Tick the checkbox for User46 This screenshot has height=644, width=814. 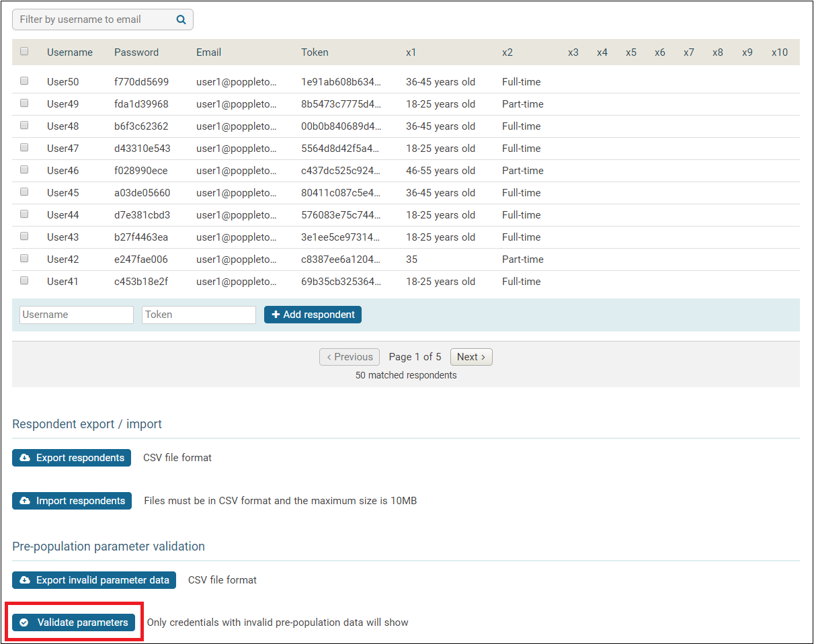point(24,169)
